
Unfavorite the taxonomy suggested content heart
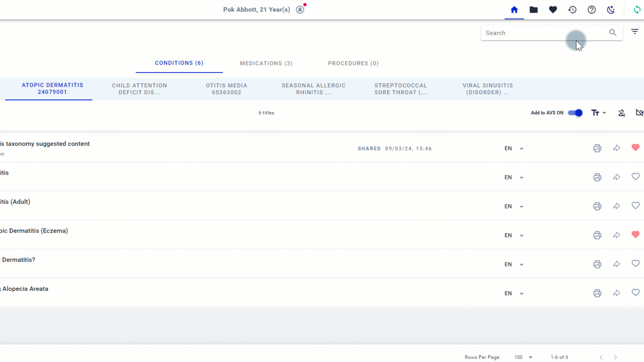click(635, 147)
